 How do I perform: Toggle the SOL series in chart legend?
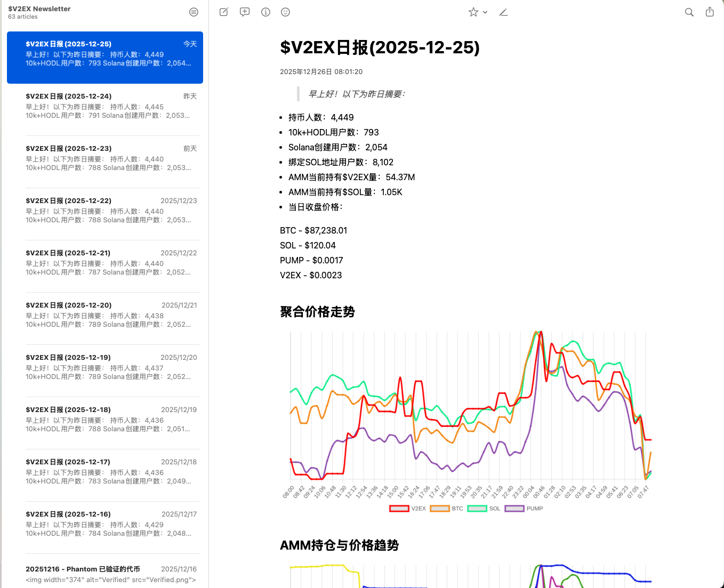(x=484, y=509)
